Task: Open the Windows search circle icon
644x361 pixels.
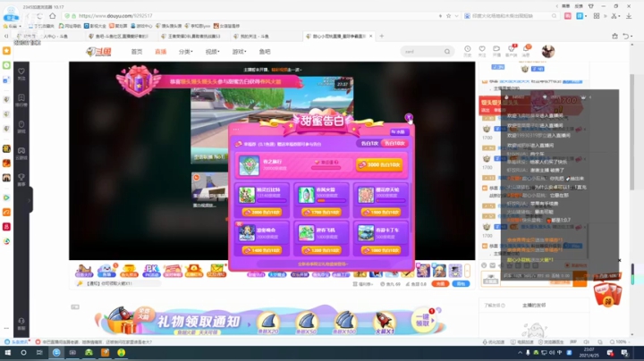Action: click(x=23, y=353)
